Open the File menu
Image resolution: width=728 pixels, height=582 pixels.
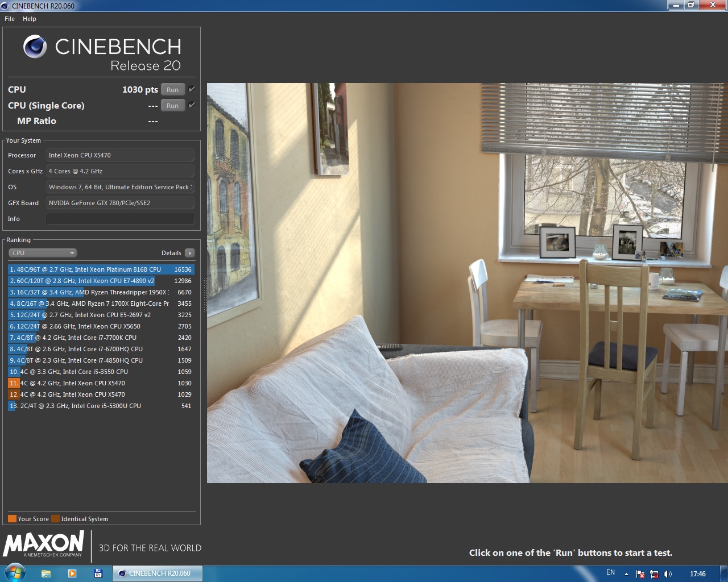10,19
